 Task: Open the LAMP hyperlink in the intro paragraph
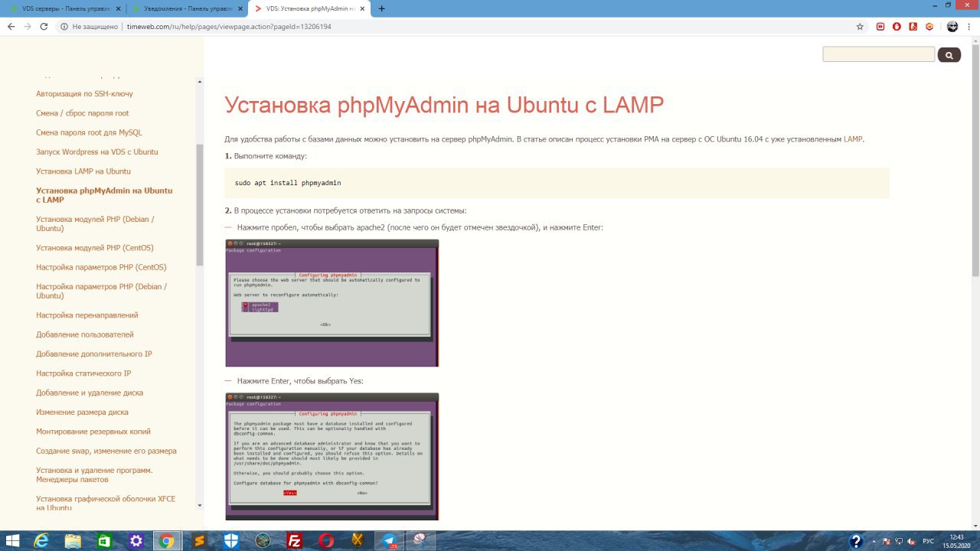click(x=853, y=139)
